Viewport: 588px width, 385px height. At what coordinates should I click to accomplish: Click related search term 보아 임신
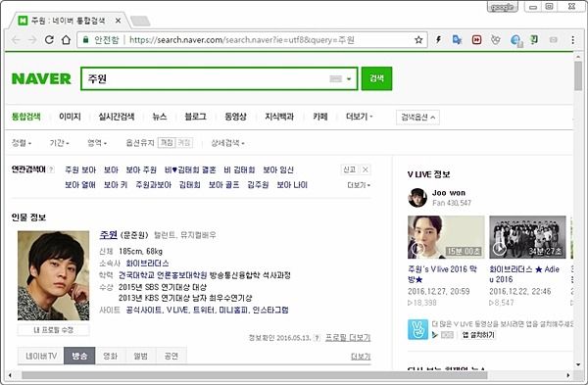pyautogui.click(x=278, y=169)
